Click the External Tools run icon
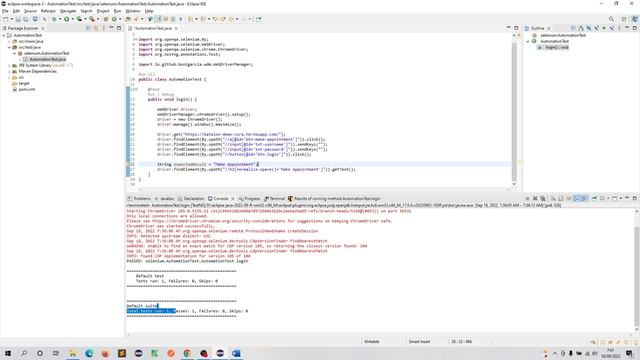Image resolution: width=640 pixels, height=360 pixels. (92, 19)
